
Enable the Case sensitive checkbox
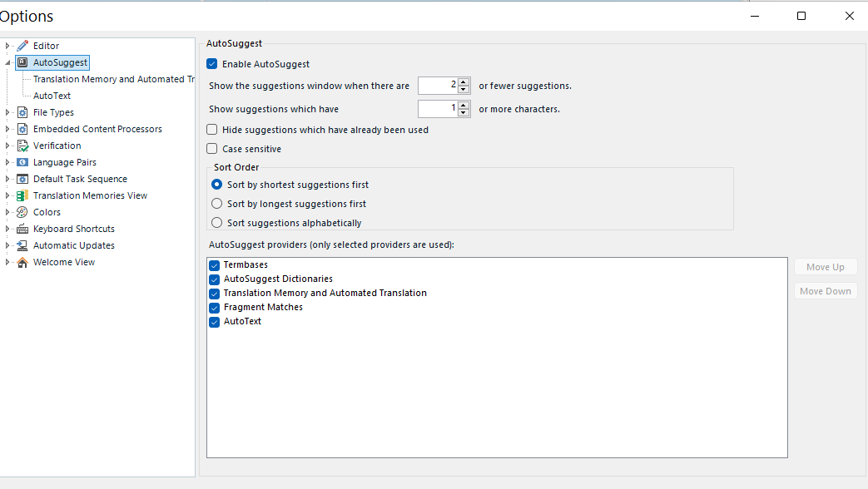[x=212, y=148]
